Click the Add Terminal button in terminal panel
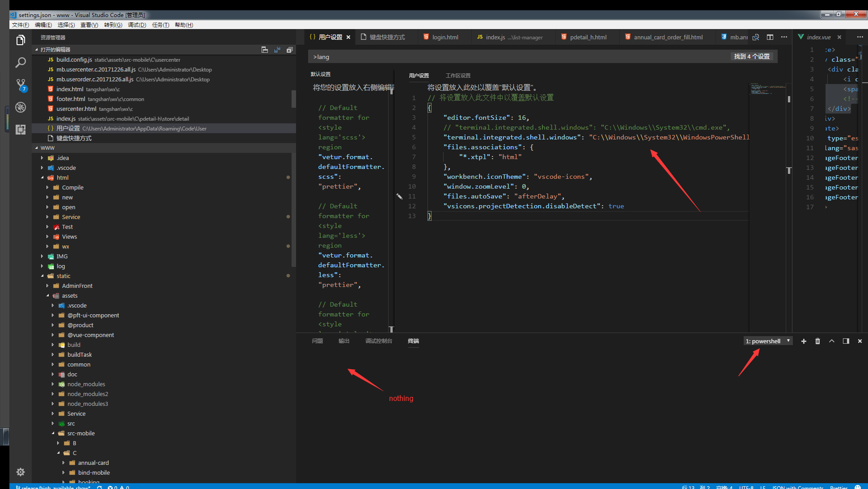 tap(802, 341)
